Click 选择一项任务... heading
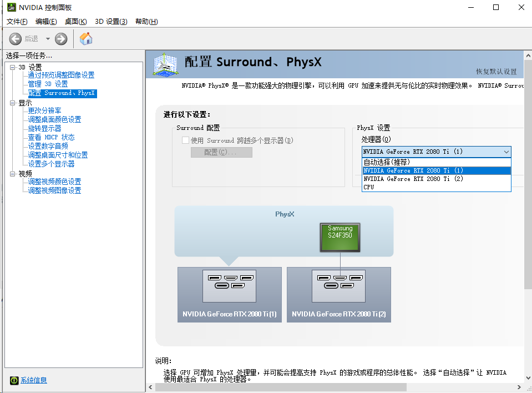Image resolution: width=532 pixels, height=393 pixels. [29, 56]
